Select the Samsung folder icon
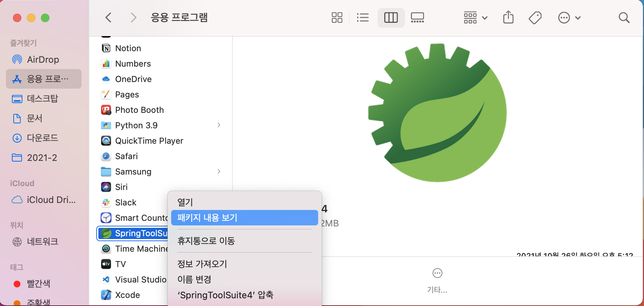 tap(106, 172)
